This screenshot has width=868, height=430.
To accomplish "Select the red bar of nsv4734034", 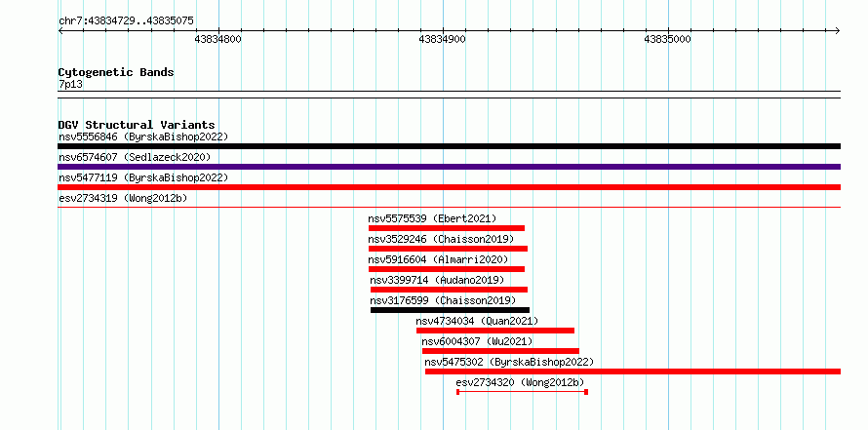I will pyautogui.click(x=495, y=331).
